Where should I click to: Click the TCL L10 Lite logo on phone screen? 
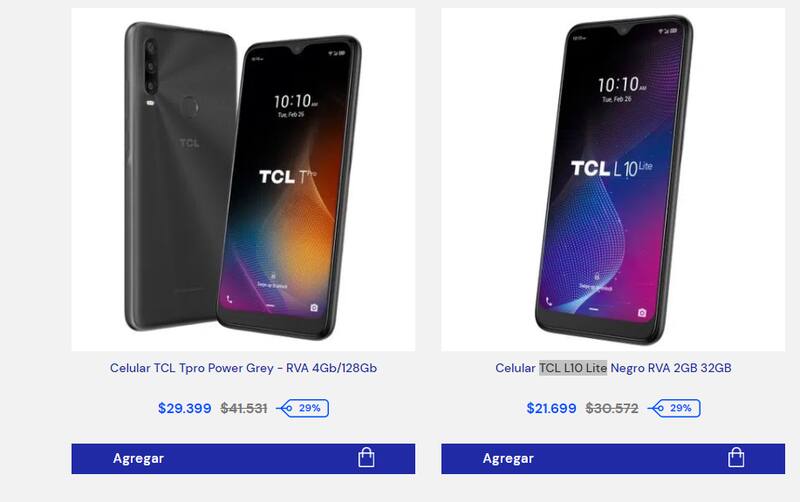[611, 168]
